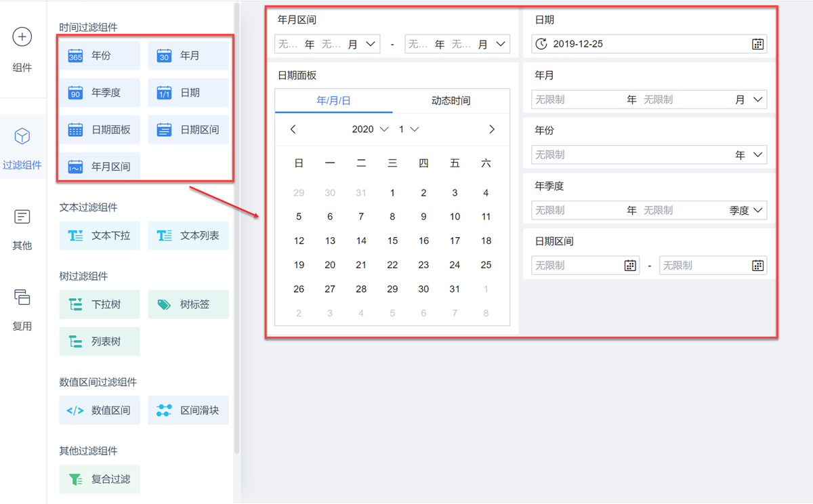Select day 20 in the calendar

point(330,265)
